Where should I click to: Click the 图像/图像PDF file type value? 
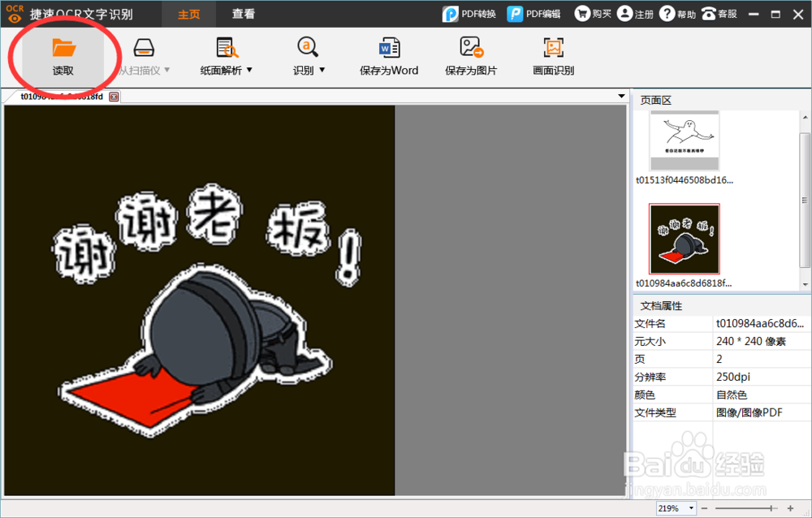pyautogui.click(x=749, y=412)
